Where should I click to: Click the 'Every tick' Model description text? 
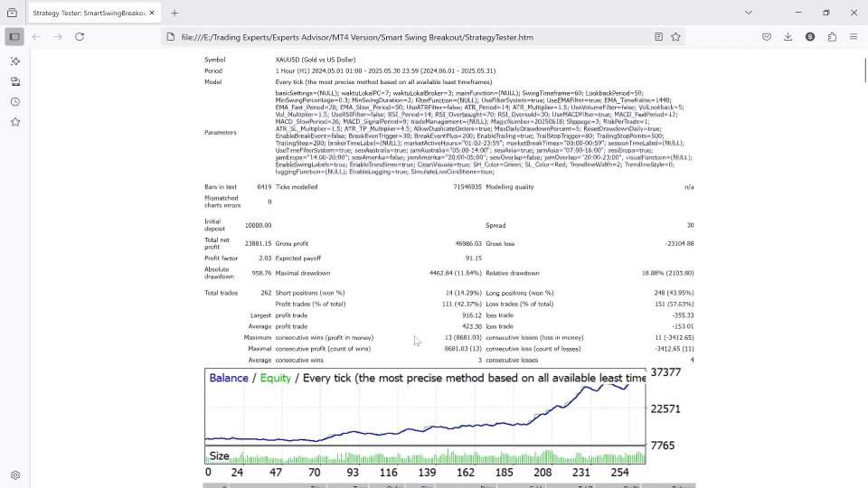pos(383,82)
